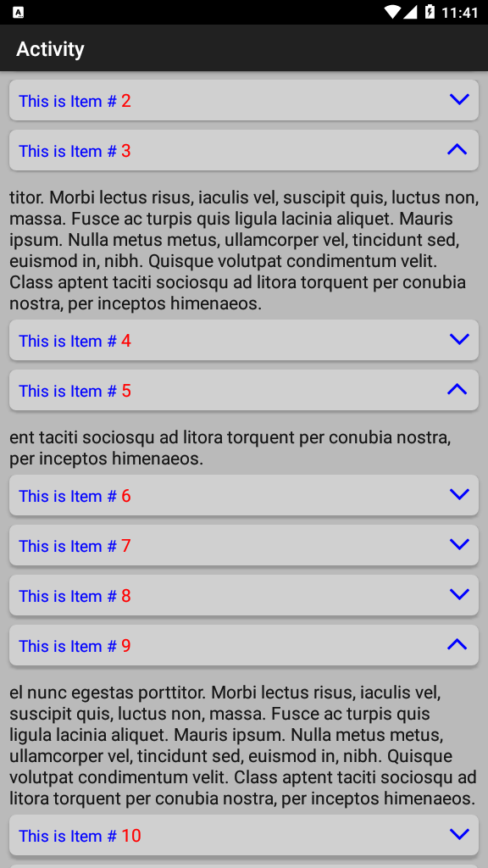Screen dimensions: 488x868
Task: Choose 'This is Item # 4' label
Action: coord(75,341)
